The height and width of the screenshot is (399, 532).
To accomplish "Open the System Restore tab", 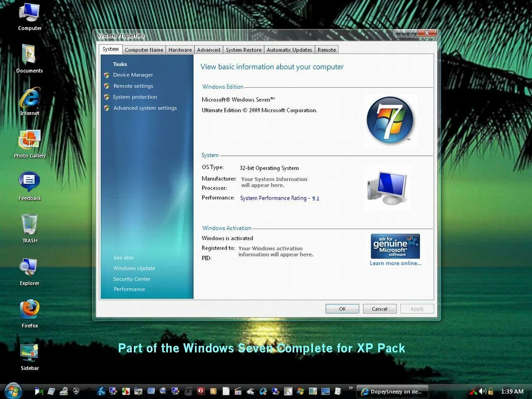I will [244, 50].
